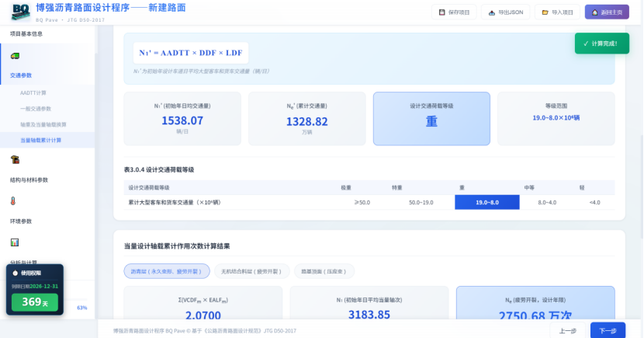Click the N₁' = AADTT × DDF × LDF formula
The width and height of the screenshot is (644, 338).
coord(191,53)
